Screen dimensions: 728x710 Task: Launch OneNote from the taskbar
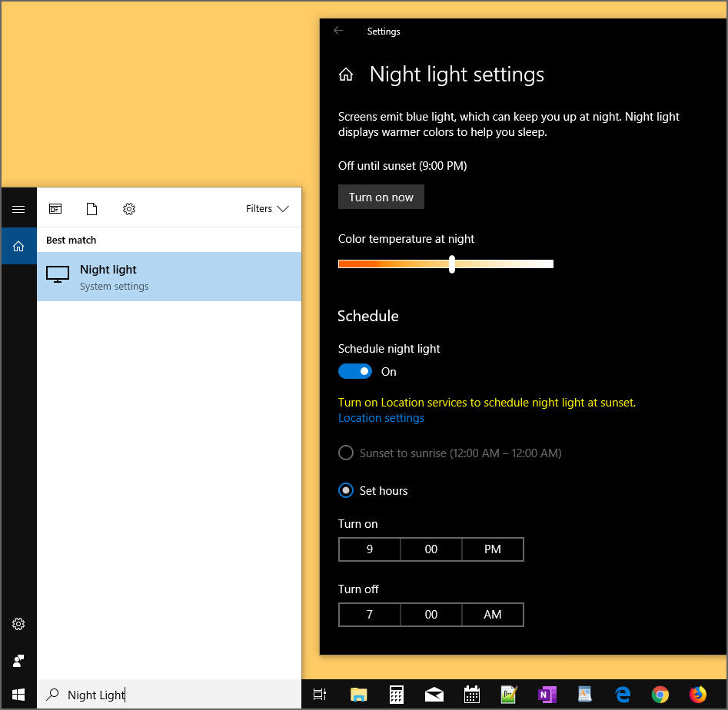click(x=547, y=694)
